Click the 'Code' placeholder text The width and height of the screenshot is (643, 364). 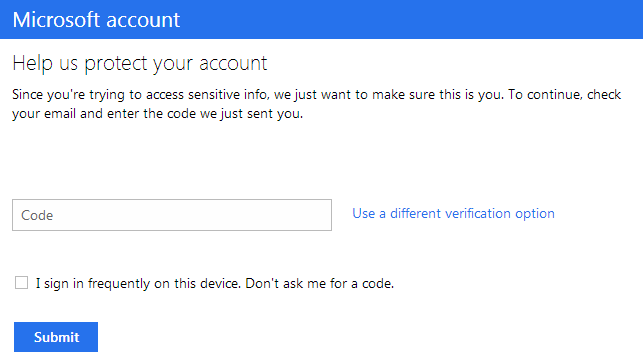tap(37, 215)
